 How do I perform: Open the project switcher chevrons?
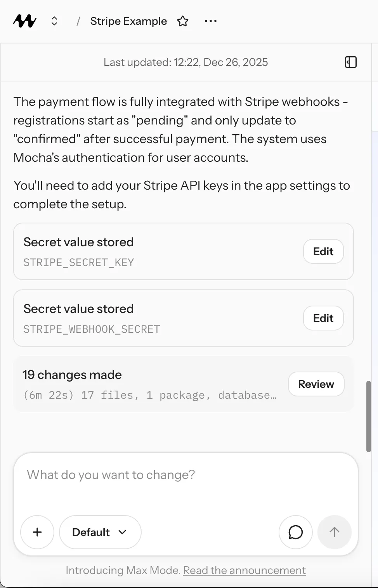point(54,21)
